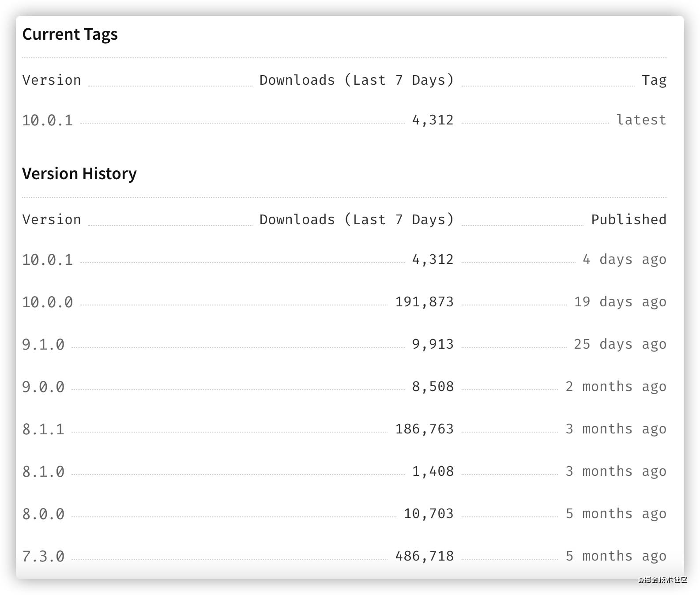Select 4,312 downloads in Current Tags row

(433, 120)
